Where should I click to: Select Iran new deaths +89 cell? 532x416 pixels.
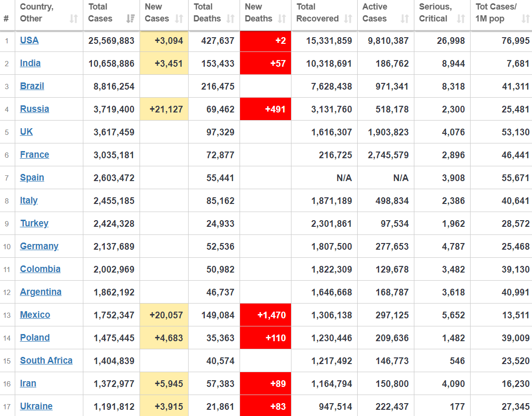pos(265,384)
